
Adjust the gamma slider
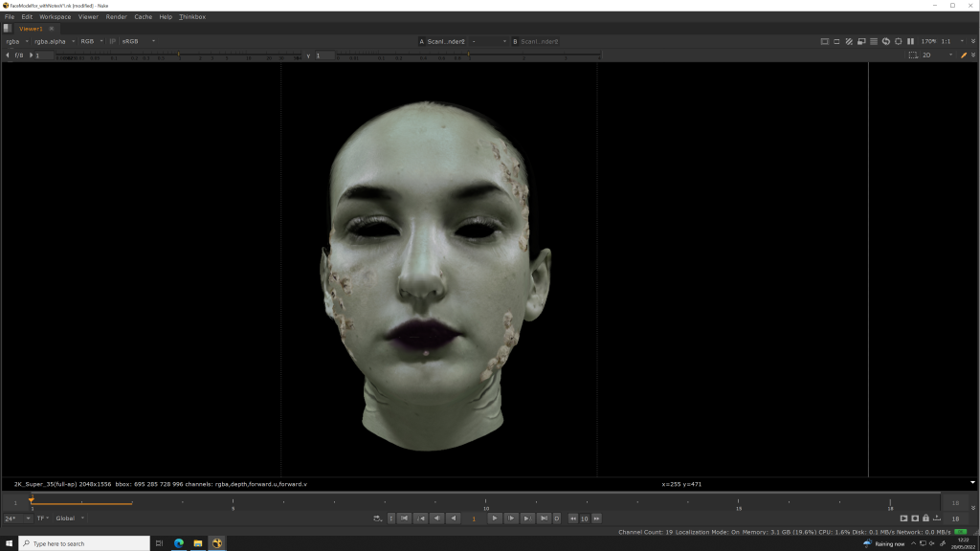point(468,55)
